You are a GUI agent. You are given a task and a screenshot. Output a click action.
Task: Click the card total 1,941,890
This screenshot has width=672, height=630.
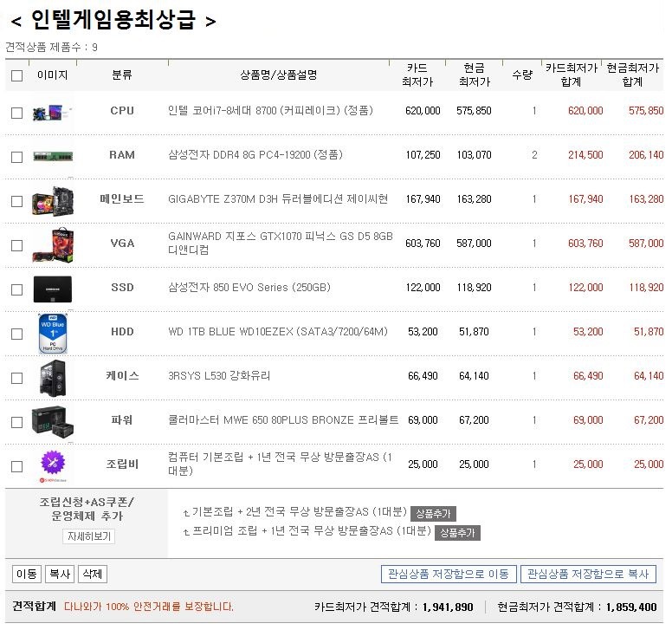pos(448,607)
